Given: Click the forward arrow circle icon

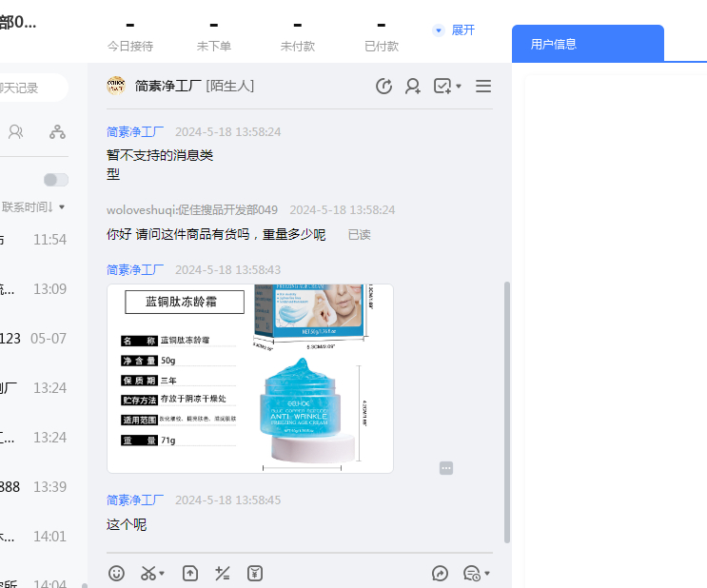Looking at the screenshot, I should [440, 573].
